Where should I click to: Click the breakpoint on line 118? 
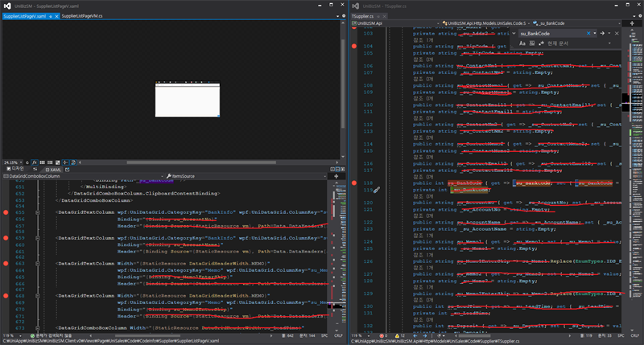(354, 183)
